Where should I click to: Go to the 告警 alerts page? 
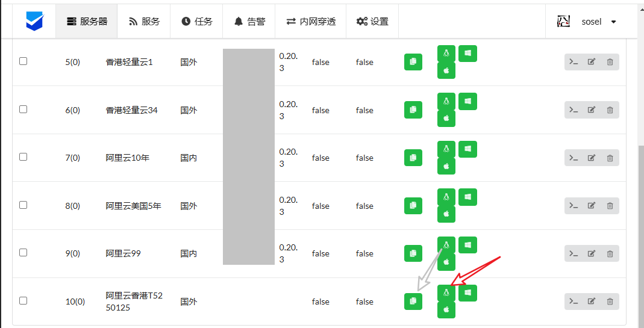click(249, 22)
